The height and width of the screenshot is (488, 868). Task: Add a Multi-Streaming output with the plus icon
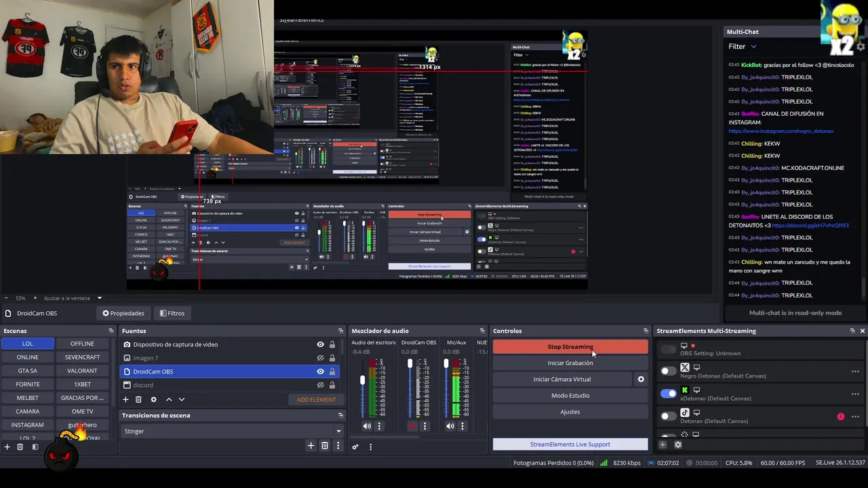pos(663,445)
